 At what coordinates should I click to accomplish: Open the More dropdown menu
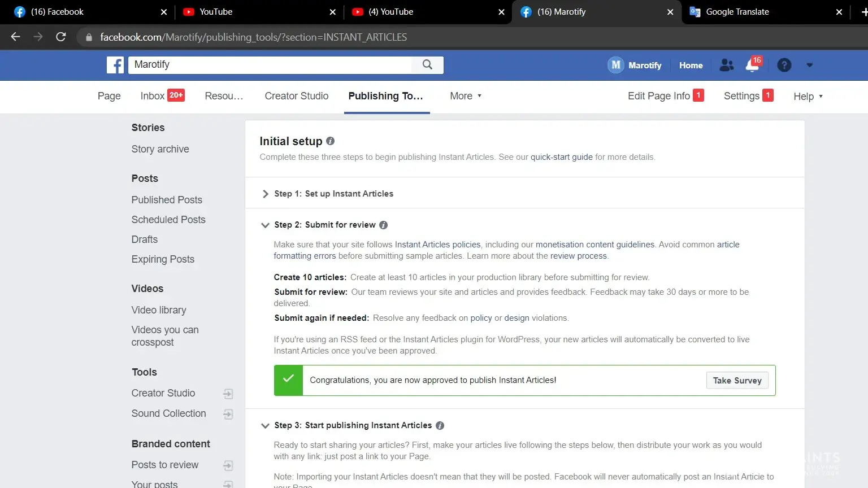click(466, 96)
